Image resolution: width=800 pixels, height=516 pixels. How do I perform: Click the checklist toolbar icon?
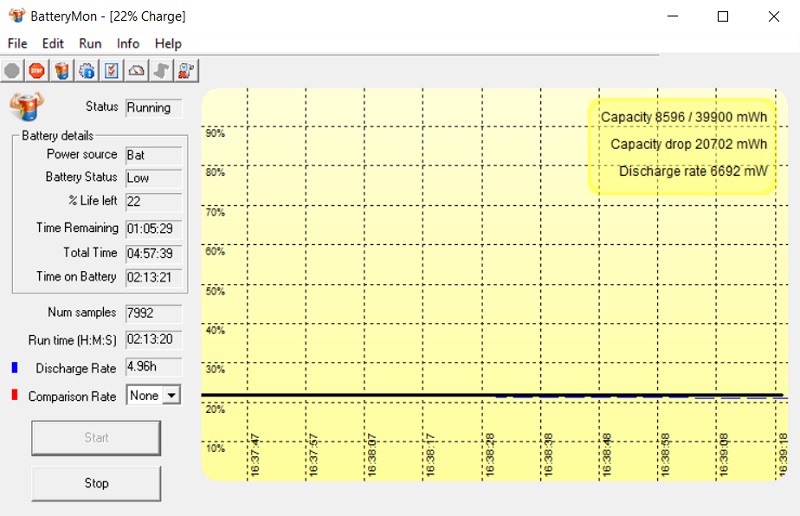[112, 70]
